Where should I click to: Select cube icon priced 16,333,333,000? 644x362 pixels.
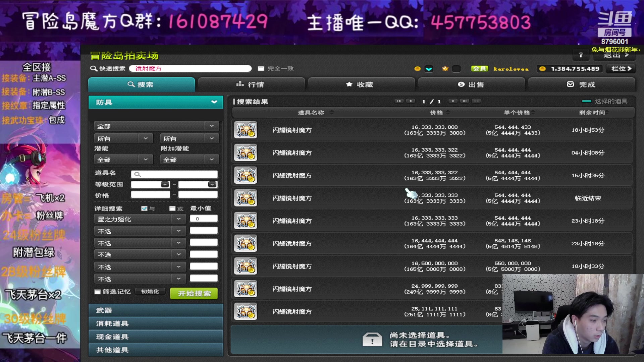click(x=246, y=130)
